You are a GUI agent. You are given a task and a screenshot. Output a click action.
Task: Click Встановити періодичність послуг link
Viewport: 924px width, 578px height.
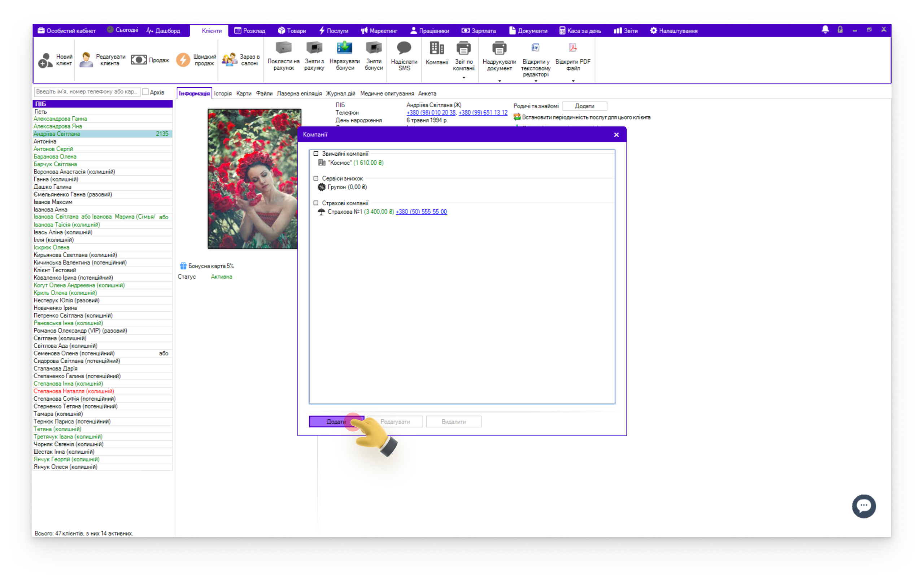pos(586,117)
